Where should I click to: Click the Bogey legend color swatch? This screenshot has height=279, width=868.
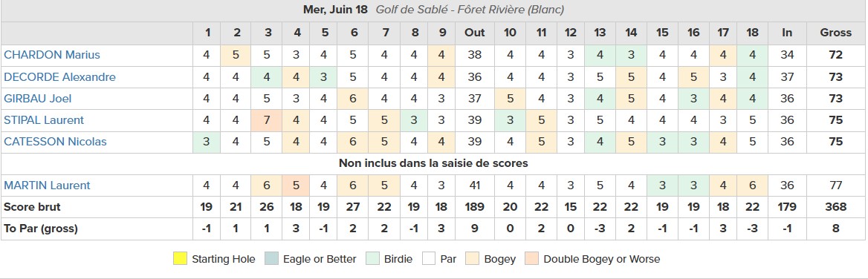(473, 258)
